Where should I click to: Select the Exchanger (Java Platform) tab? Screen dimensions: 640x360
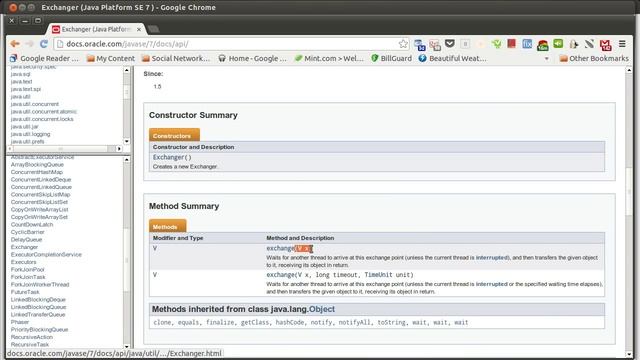tap(96, 29)
